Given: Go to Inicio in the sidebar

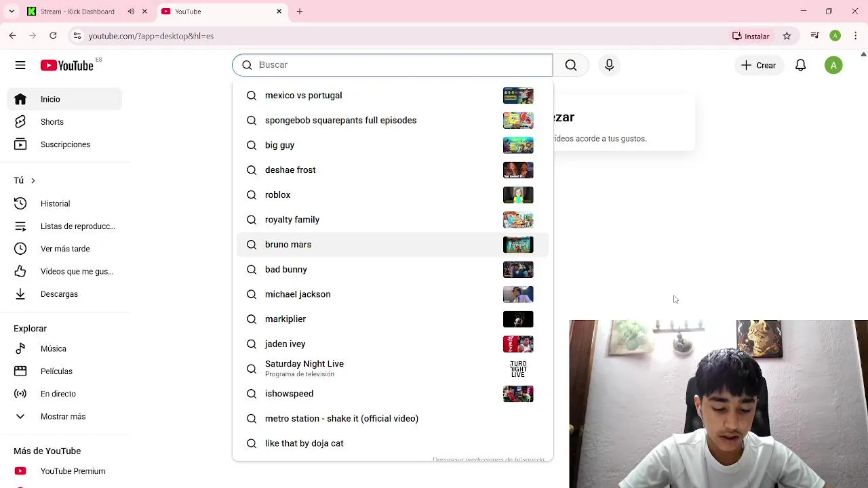Looking at the screenshot, I should [65, 99].
